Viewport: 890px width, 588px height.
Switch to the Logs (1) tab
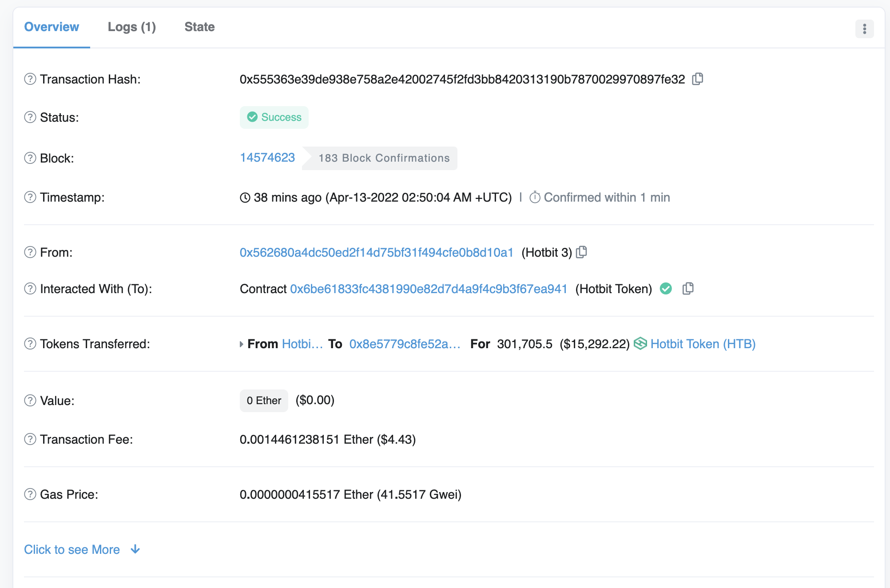132,27
